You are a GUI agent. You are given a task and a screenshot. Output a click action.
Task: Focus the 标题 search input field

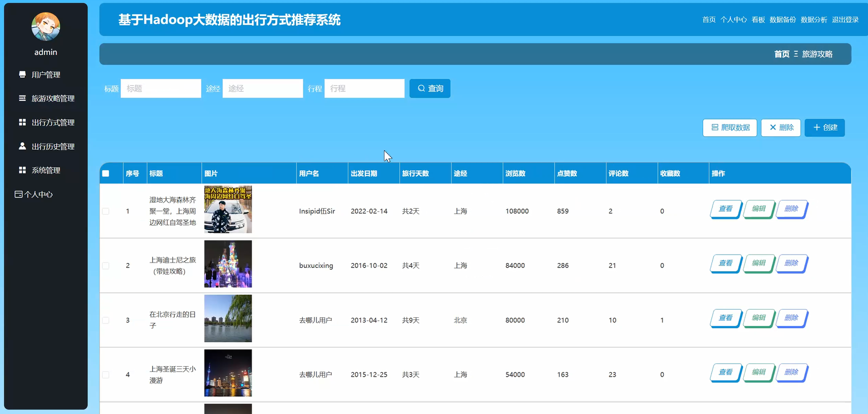click(x=161, y=88)
